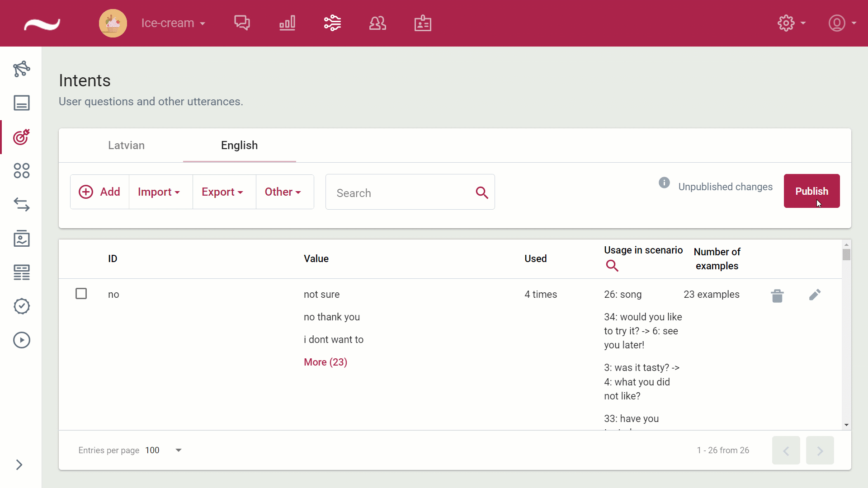Edit the 'no' intent with pencil icon
The width and height of the screenshot is (868, 488).
click(x=815, y=295)
